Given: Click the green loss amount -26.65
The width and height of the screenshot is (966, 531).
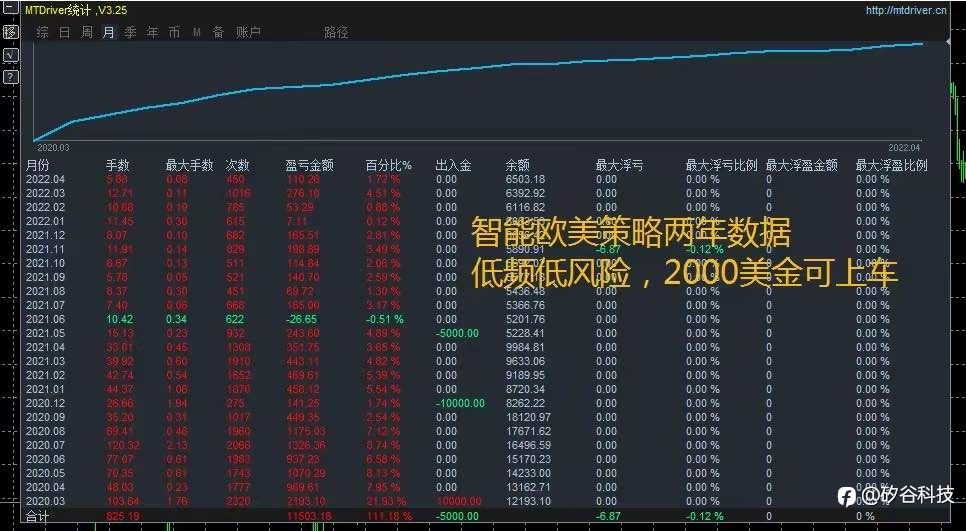Looking at the screenshot, I should pos(301,319).
